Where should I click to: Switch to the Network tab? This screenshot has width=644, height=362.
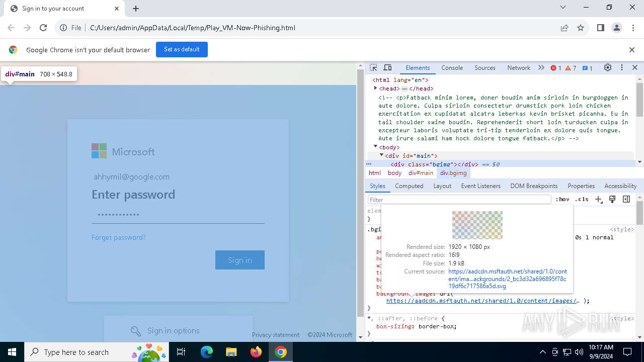519,68
